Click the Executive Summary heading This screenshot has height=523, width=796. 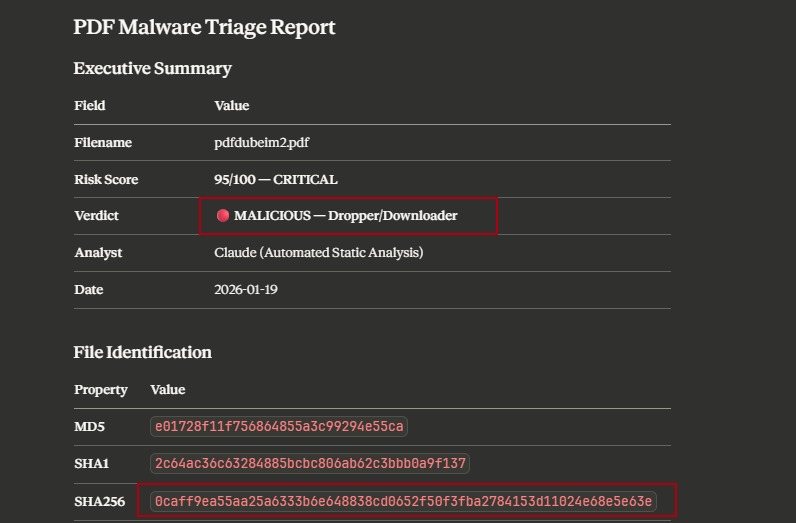point(152,69)
